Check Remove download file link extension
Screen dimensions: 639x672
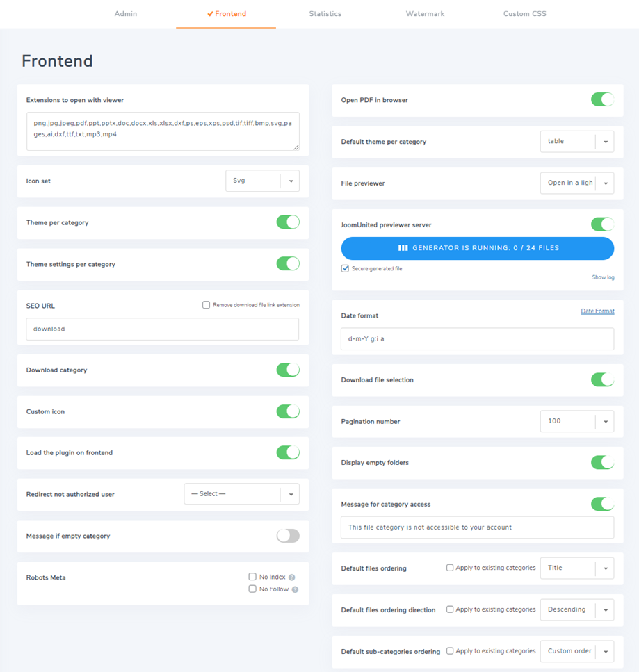(x=207, y=305)
